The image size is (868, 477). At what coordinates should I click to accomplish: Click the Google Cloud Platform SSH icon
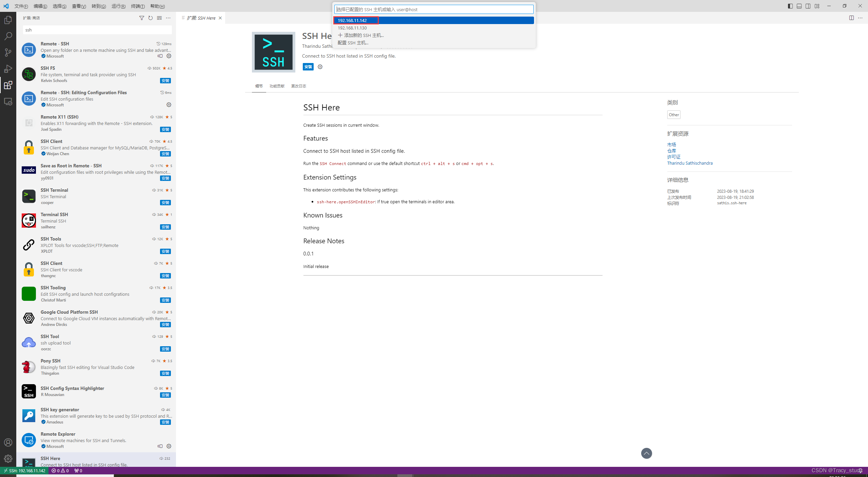click(x=27, y=318)
